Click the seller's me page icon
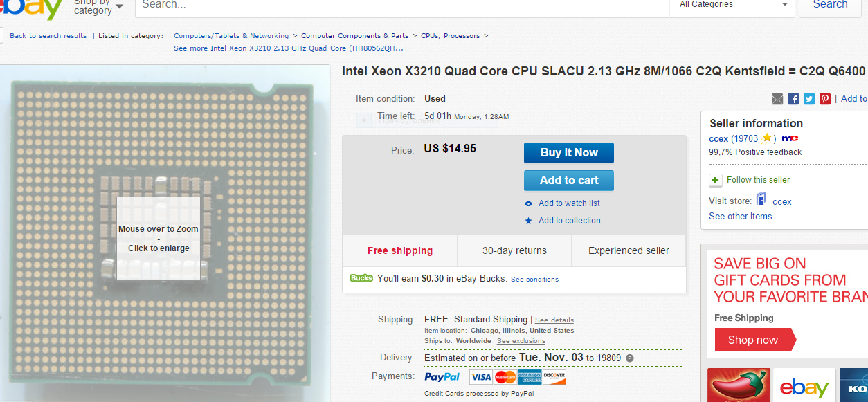Image resolution: width=868 pixels, height=402 pixels. (790, 138)
